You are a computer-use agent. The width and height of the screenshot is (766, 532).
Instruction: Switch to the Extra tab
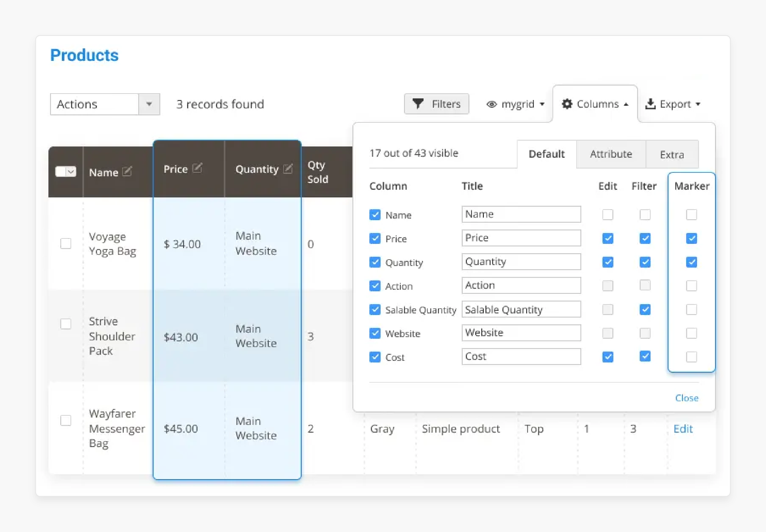pyautogui.click(x=672, y=154)
